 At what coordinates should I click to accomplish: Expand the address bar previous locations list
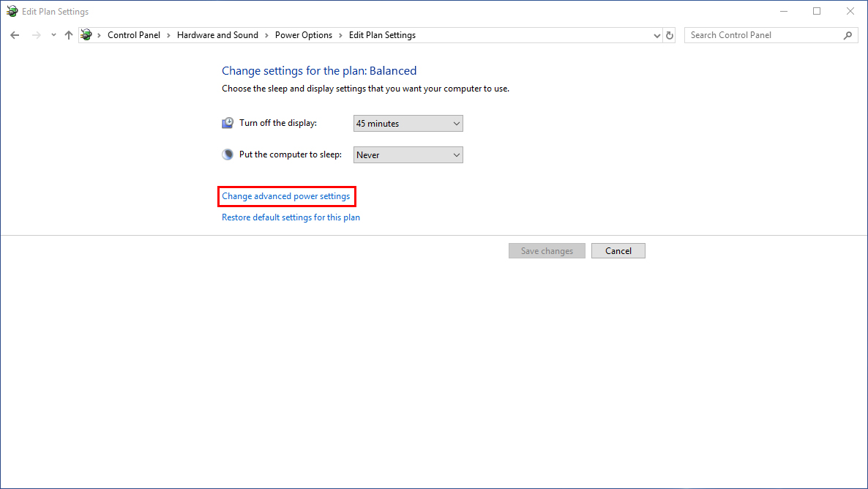pos(656,35)
